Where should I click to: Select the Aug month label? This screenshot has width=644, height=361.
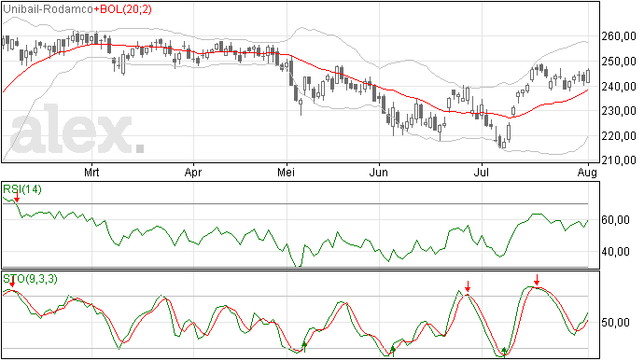587,173
